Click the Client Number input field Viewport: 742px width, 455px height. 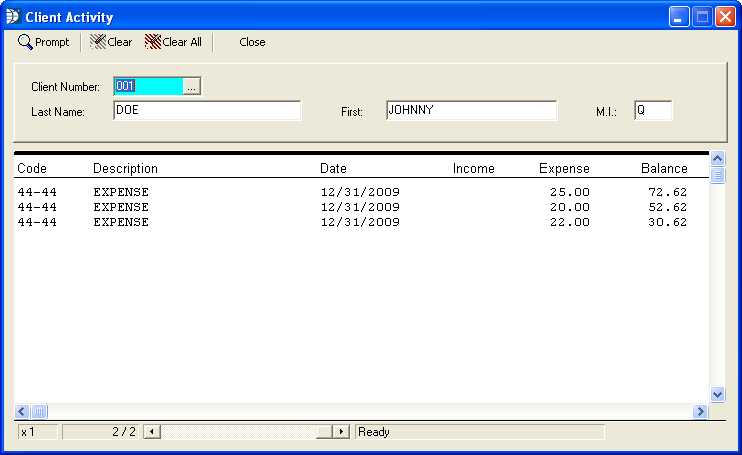click(x=149, y=87)
